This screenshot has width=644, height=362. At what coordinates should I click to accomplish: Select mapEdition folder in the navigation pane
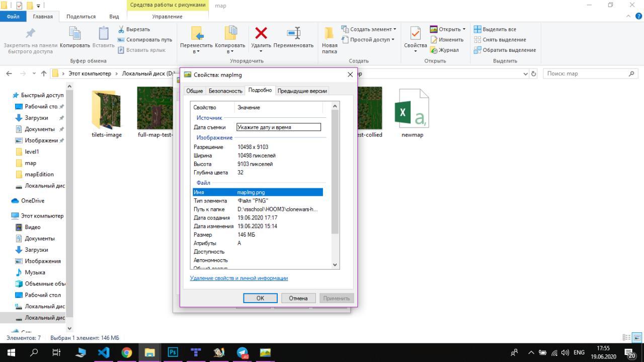pos(39,174)
